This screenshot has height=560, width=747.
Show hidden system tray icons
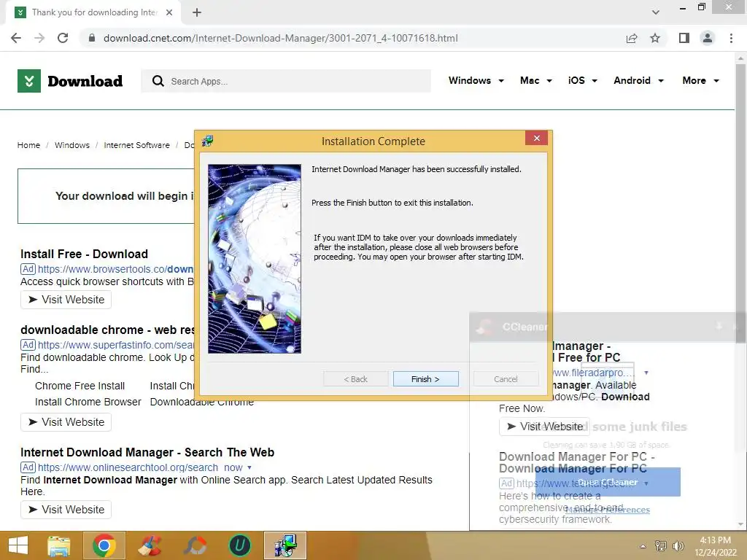click(x=643, y=546)
